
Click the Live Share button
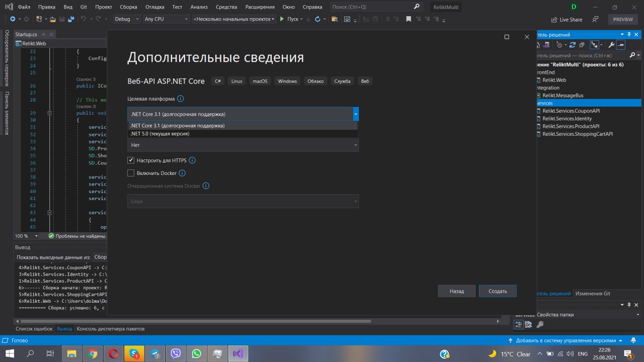coord(566,20)
